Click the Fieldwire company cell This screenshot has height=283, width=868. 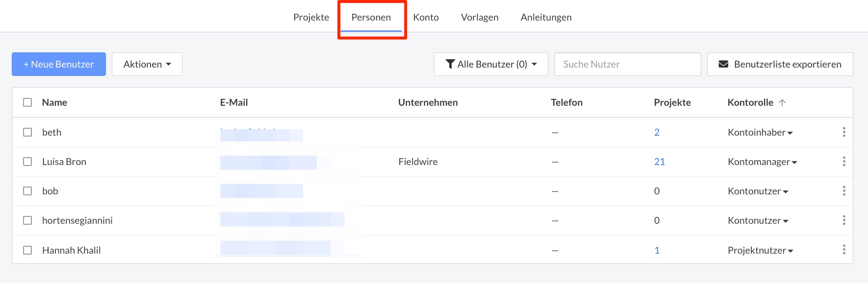click(418, 162)
